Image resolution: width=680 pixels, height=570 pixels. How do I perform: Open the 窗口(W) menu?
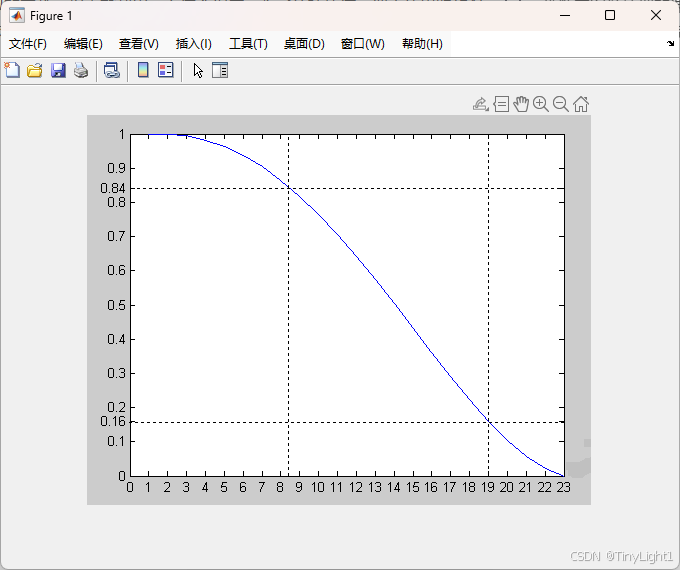[363, 44]
